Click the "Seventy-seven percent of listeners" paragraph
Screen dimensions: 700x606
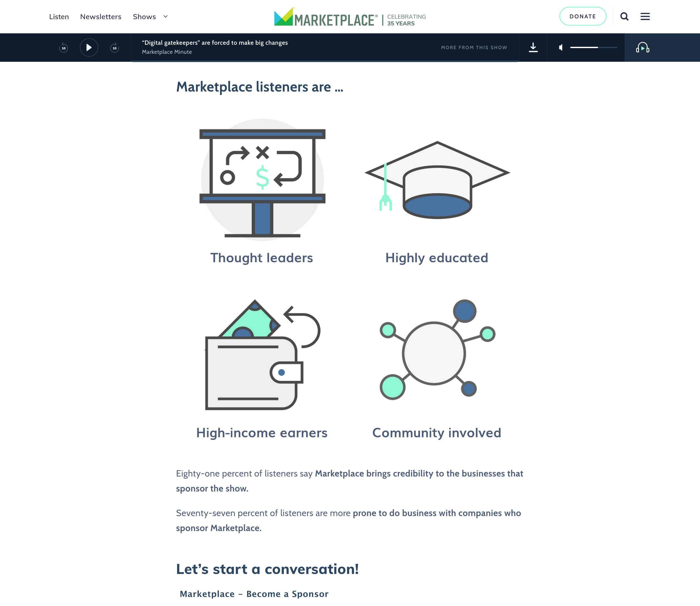click(348, 520)
